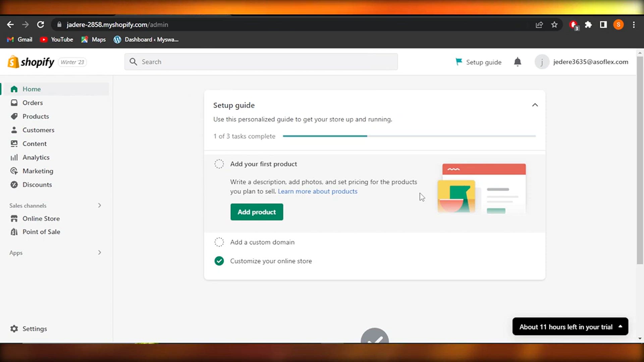This screenshot has height=362, width=644.
Task: Follow Learn more about products link
Action: [x=317, y=191]
